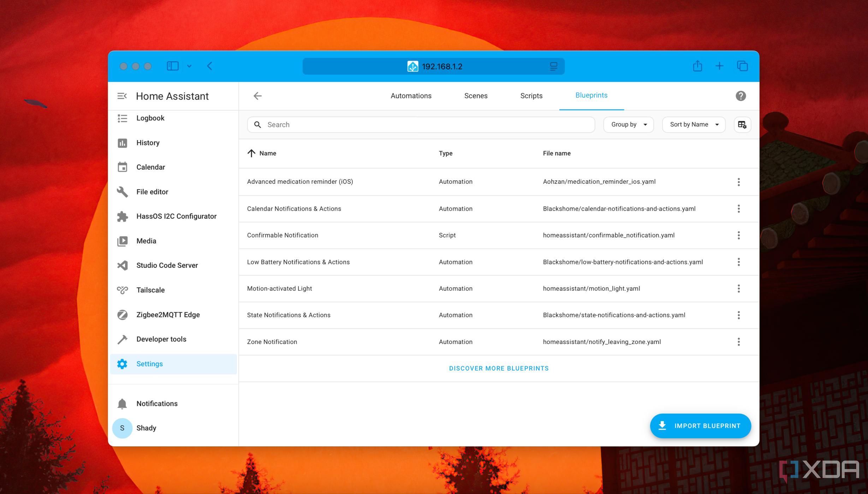Image resolution: width=868 pixels, height=494 pixels.
Task: Collapse the Home Assistant sidebar menu icon
Action: [122, 96]
